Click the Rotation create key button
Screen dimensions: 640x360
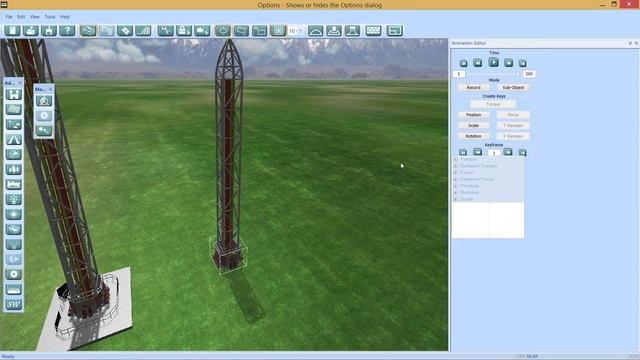click(473, 136)
